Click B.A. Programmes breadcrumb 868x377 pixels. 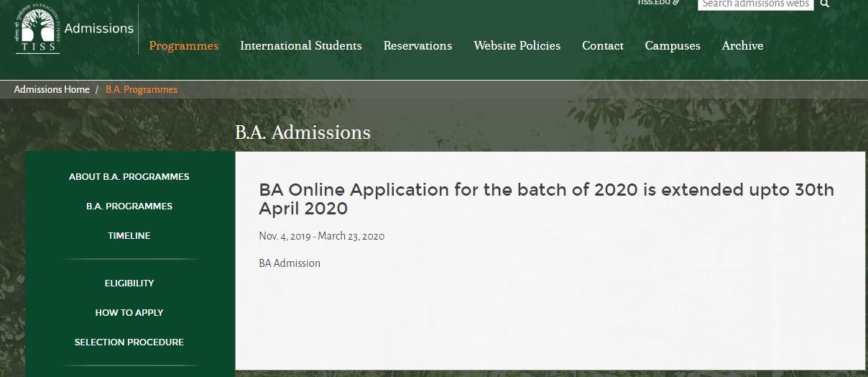tap(142, 90)
